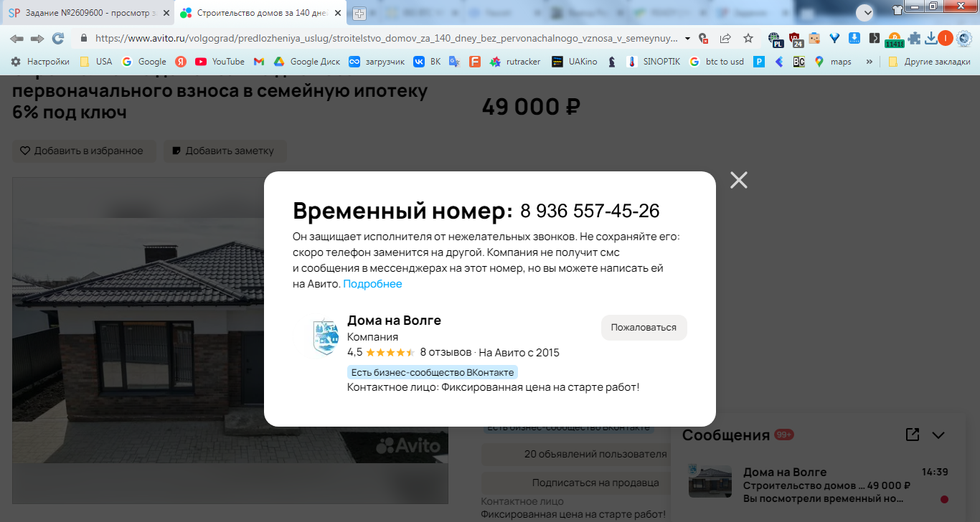
Task: Open the 'SINOPTIK' bookmark
Action: tap(654, 62)
